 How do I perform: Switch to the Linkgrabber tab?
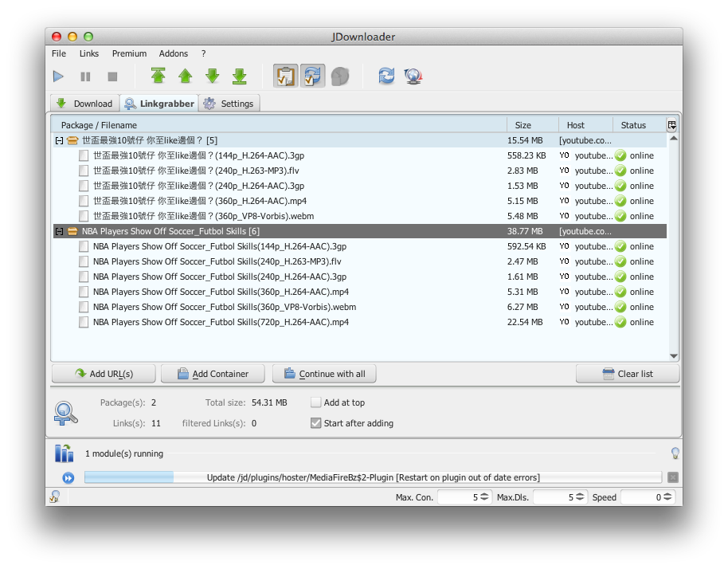tap(159, 103)
